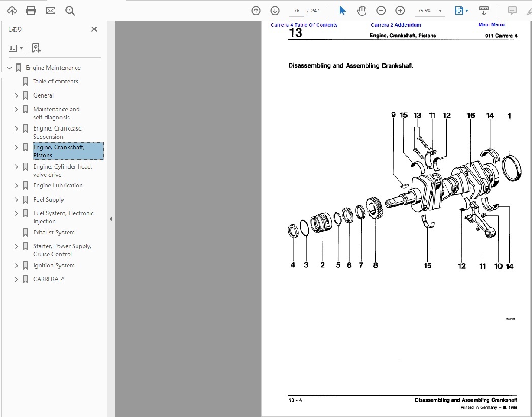Expand Engine, Cylinder head bookmark
The height and width of the screenshot is (417, 532).
pos(16,167)
